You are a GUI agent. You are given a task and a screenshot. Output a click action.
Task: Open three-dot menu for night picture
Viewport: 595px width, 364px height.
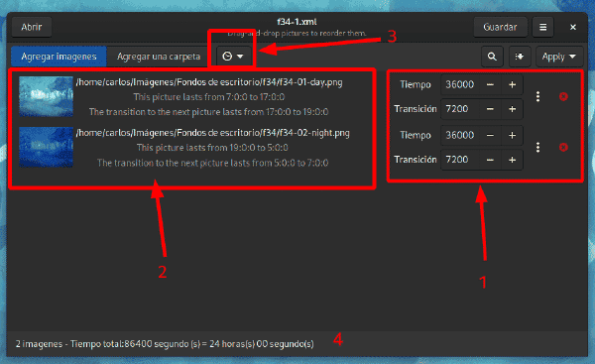[x=537, y=147]
